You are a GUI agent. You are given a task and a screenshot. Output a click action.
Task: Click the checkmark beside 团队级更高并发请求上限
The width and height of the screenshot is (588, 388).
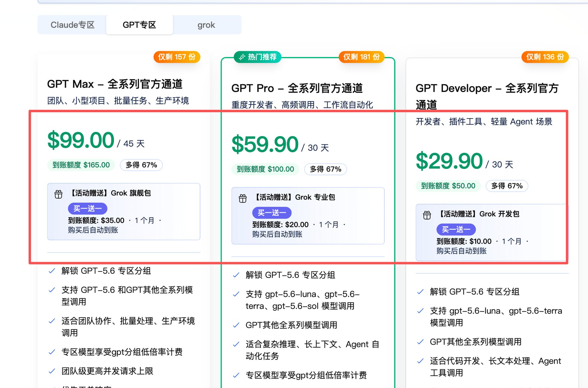52,371
